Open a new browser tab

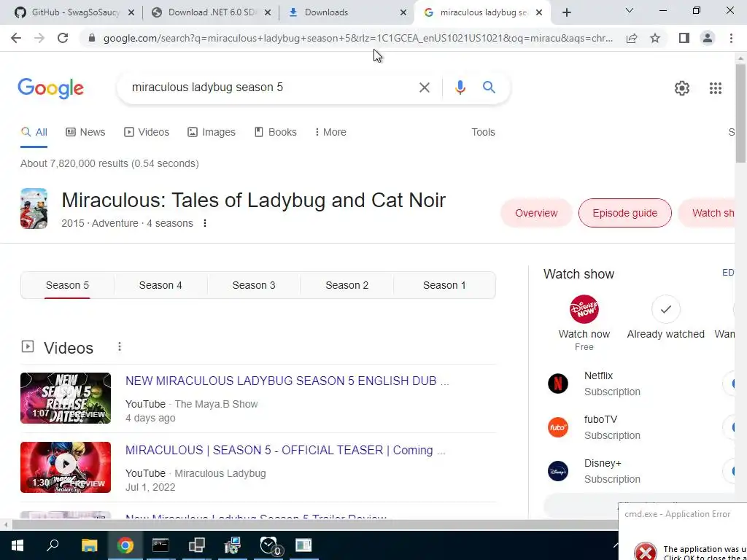click(566, 12)
